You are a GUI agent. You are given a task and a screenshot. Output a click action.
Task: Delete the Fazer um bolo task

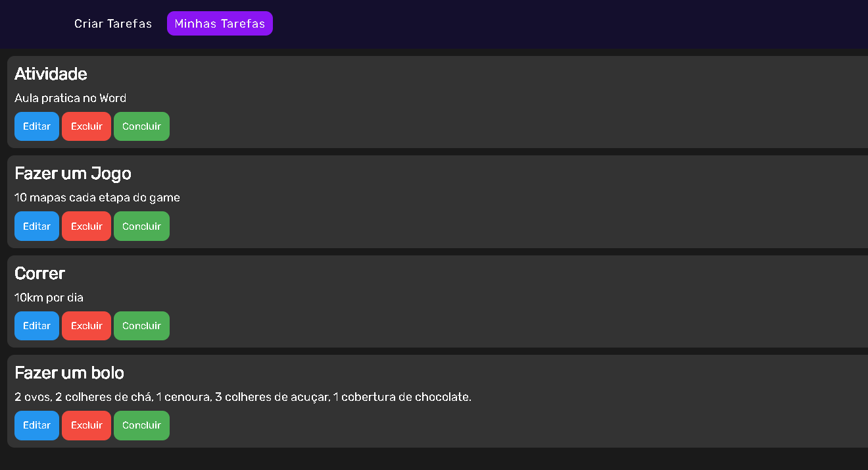pyautogui.click(x=86, y=425)
